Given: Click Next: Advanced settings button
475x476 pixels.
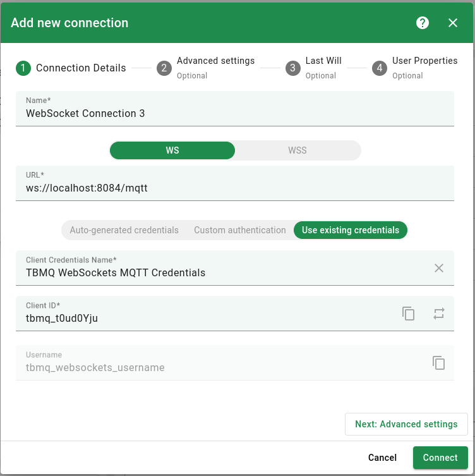Looking at the screenshot, I should pyautogui.click(x=406, y=424).
